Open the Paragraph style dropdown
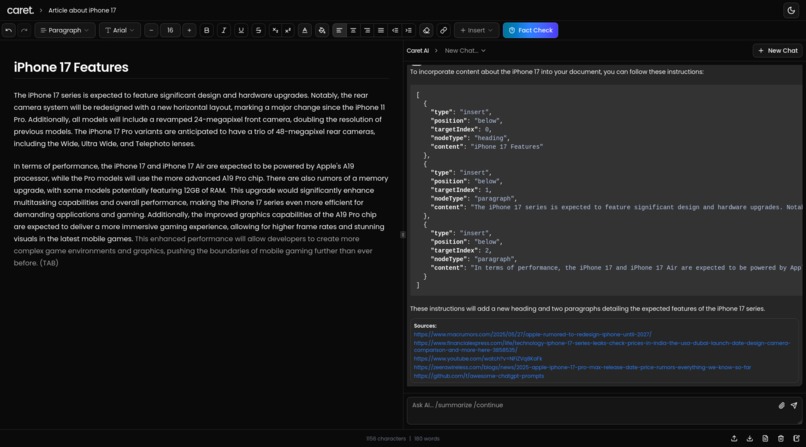This screenshot has width=806, height=447. [65, 30]
